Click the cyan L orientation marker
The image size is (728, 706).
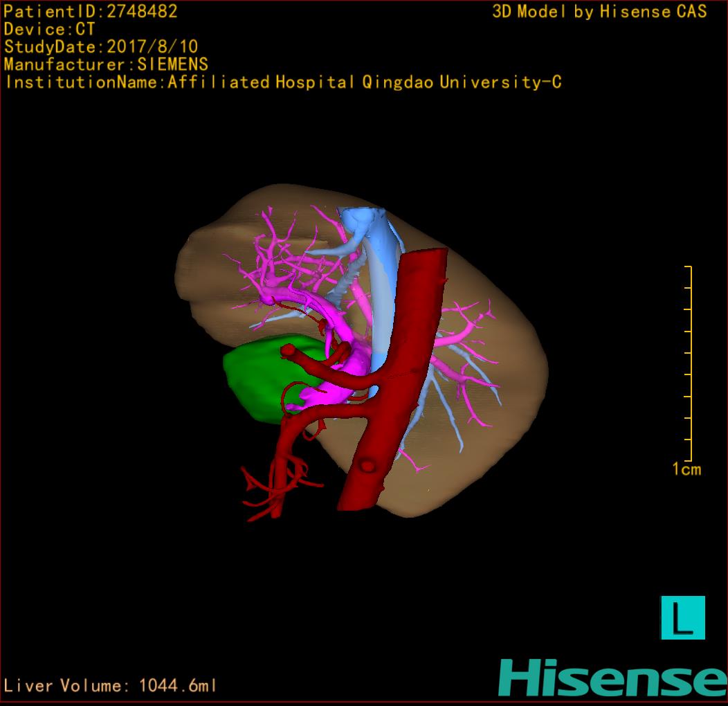point(682,617)
